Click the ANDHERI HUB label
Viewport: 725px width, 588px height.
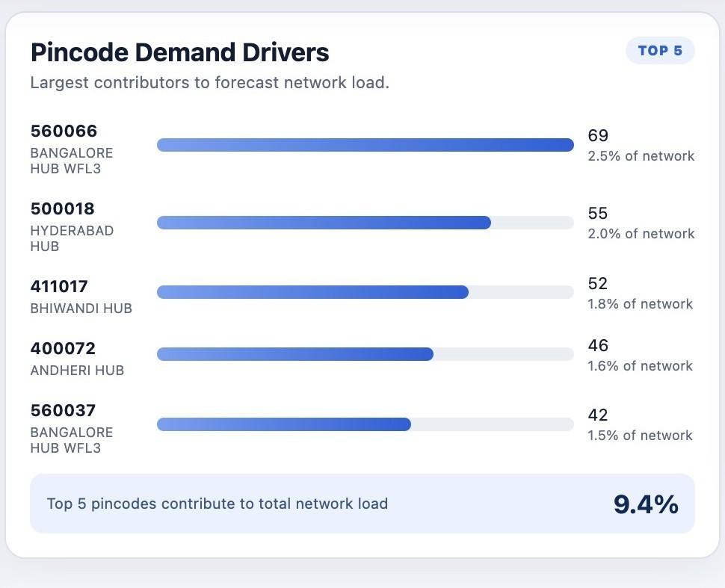pyautogui.click(x=77, y=371)
